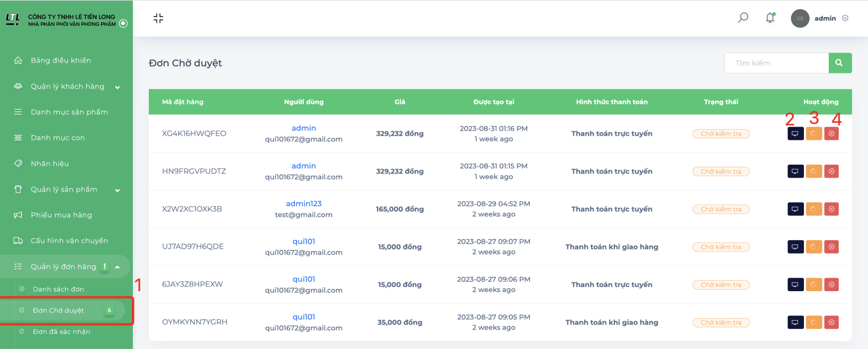Toggle the sidebar radio button near company logo
Screen dimensions: 868x349
(123, 23)
